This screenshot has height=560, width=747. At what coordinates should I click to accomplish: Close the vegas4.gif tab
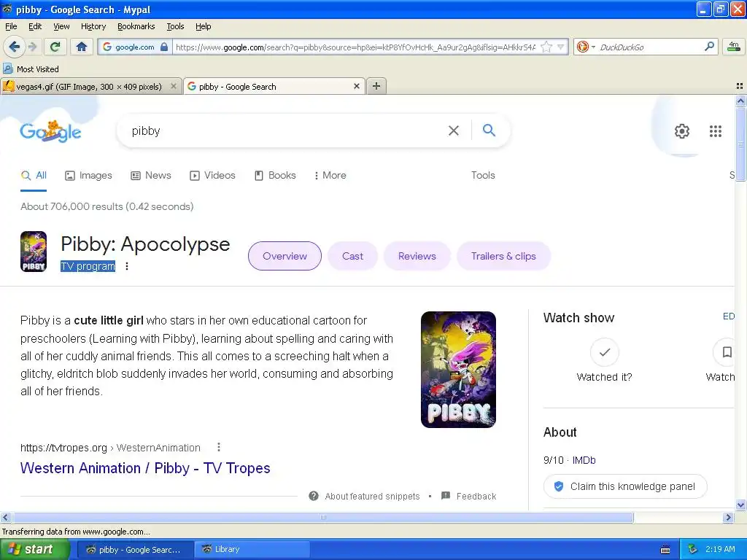coord(174,86)
